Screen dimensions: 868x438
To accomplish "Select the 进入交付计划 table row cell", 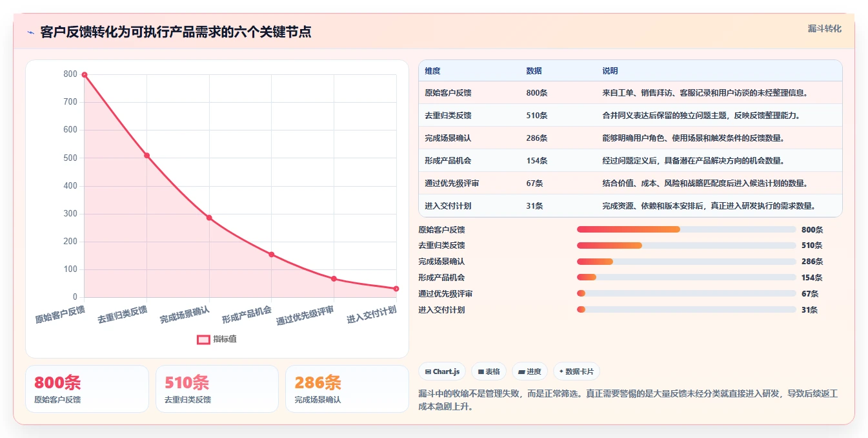I will click(x=448, y=206).
